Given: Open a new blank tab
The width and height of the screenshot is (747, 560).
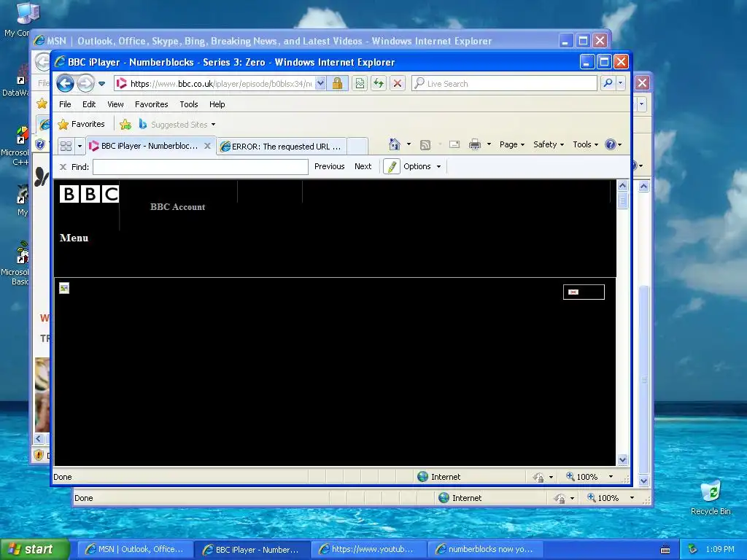Looking at the screenshot, I should [x=357, y=146].
